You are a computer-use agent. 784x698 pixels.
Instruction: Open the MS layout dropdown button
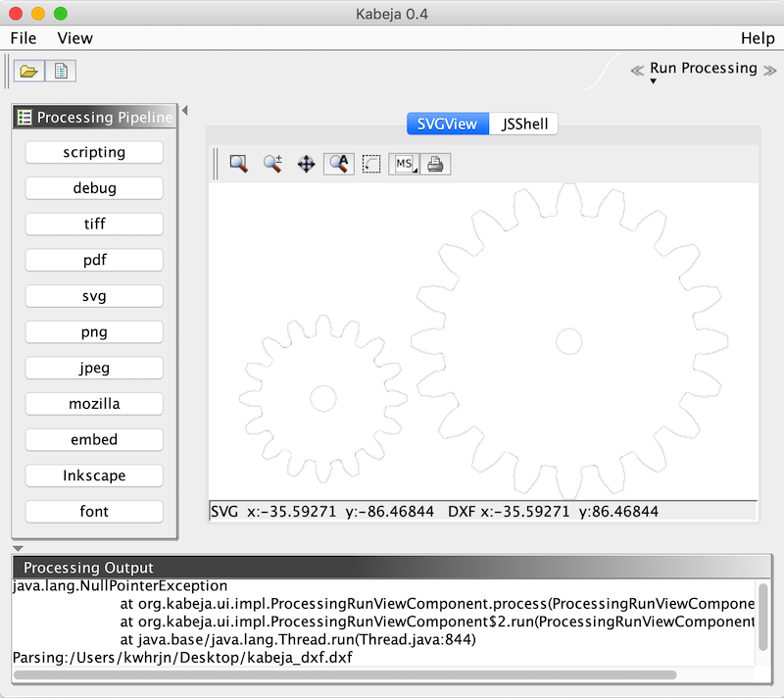pyautogui.click(x=404, y=164)
